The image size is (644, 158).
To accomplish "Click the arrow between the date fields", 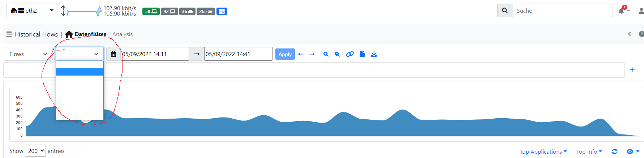I will pos(197,54).
